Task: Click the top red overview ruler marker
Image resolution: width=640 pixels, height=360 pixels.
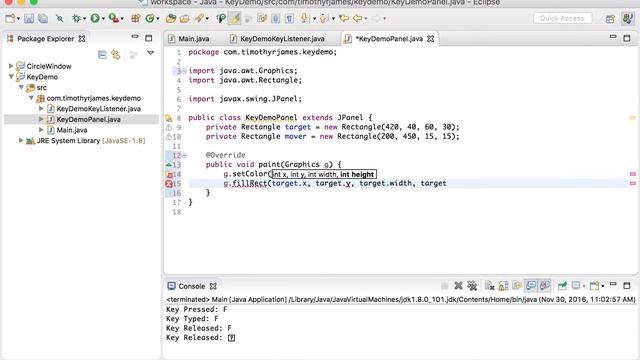Action: click(x=633, y=174)
